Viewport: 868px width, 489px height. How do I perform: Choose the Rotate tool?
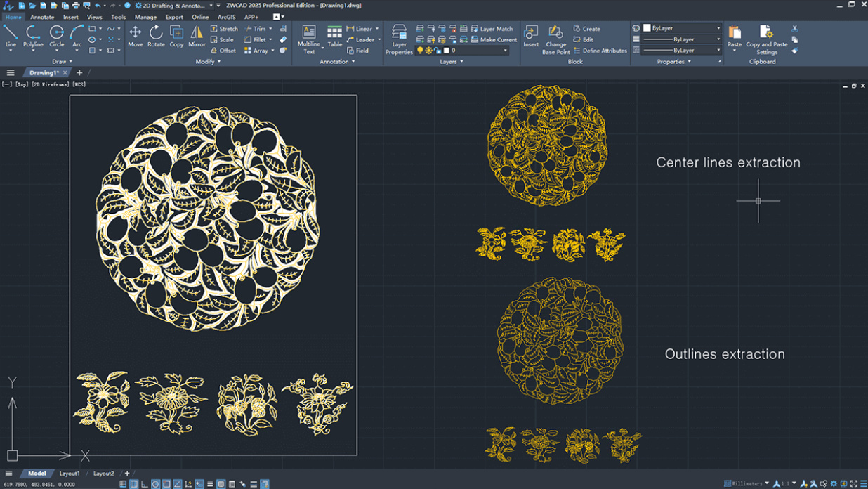[x=156, y=36]
